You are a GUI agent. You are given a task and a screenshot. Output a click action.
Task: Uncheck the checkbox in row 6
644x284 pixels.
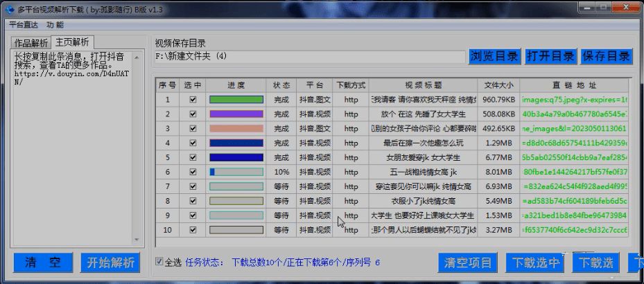coord(193,172)
